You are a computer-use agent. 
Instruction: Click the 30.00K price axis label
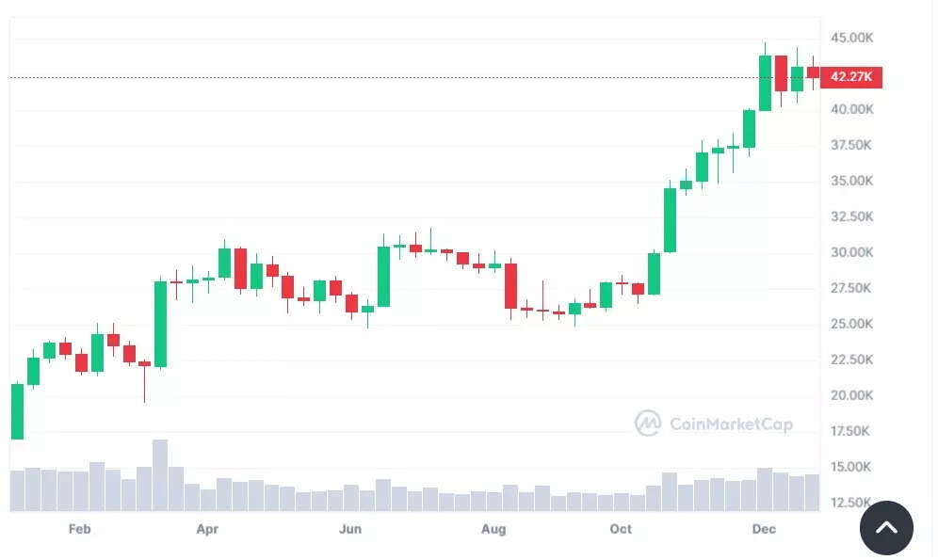coord(851,252)
